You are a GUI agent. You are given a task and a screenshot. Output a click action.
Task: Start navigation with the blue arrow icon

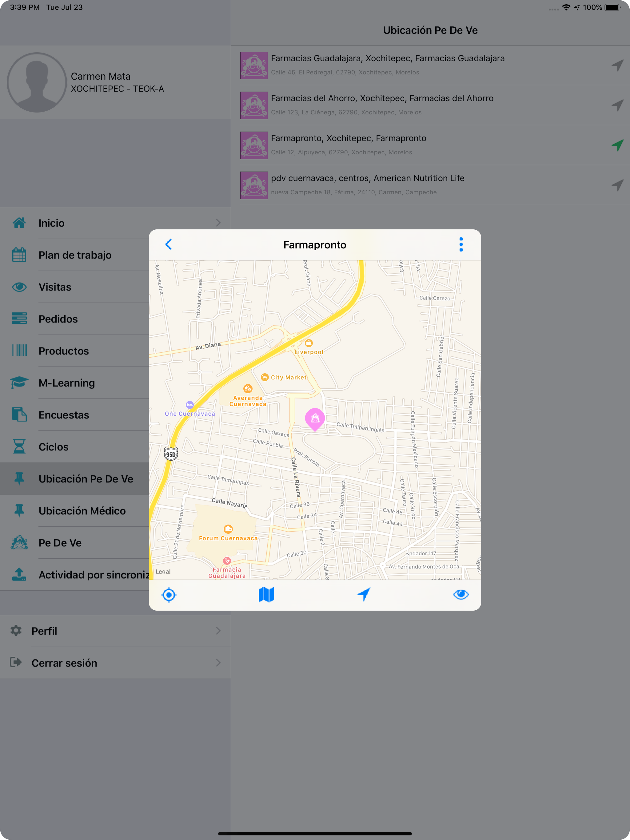pos(364,595)
